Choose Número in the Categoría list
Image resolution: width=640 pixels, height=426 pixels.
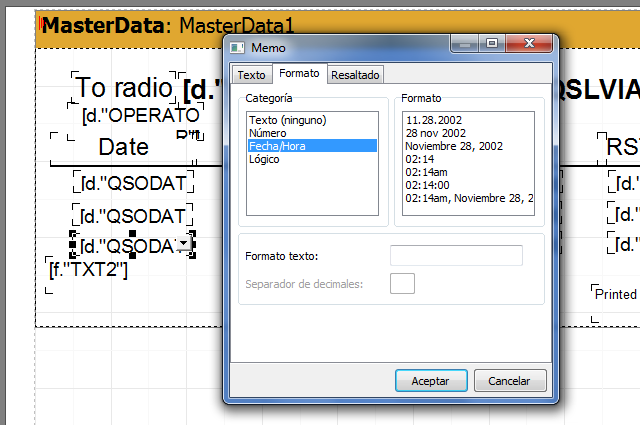coord(266,133)
